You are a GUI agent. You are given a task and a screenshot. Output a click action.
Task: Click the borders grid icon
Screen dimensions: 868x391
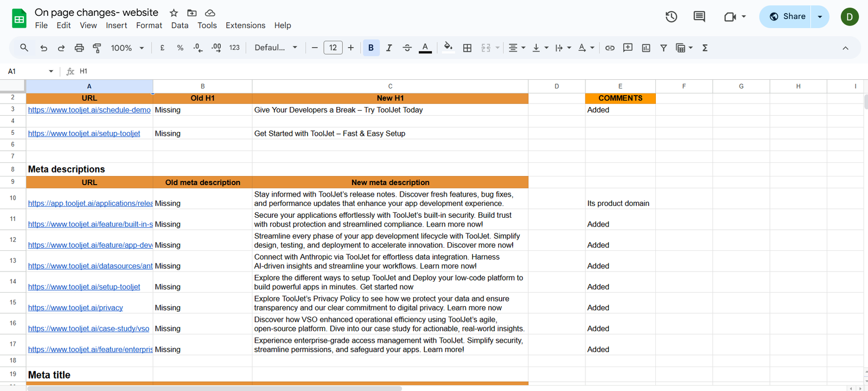point(467,48)
